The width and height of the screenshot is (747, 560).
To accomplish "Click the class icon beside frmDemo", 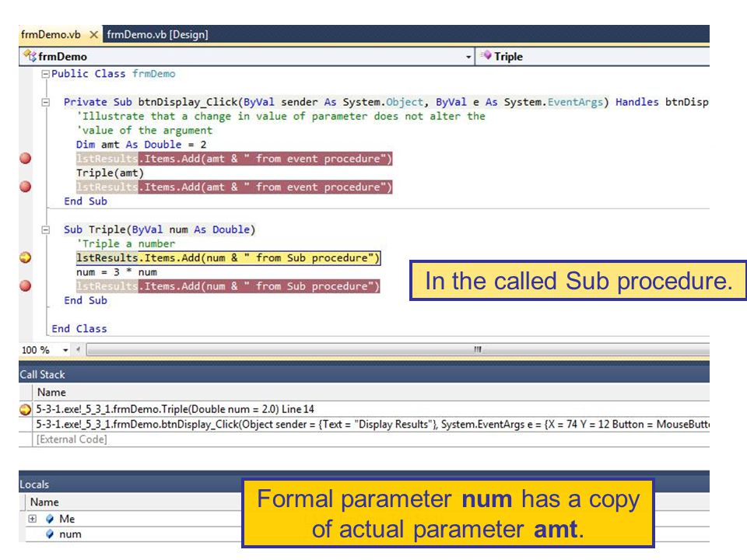I will [x=30, y=56].
